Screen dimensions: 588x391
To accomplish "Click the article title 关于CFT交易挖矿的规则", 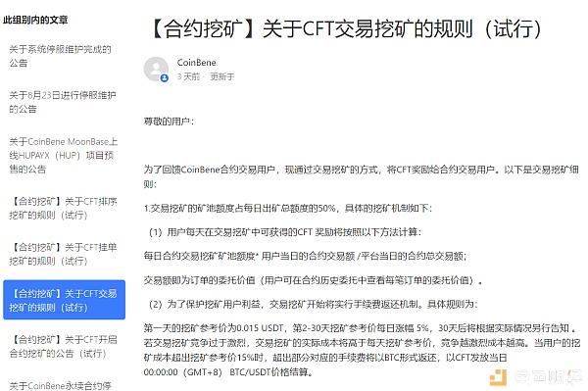I will point(346,28).
